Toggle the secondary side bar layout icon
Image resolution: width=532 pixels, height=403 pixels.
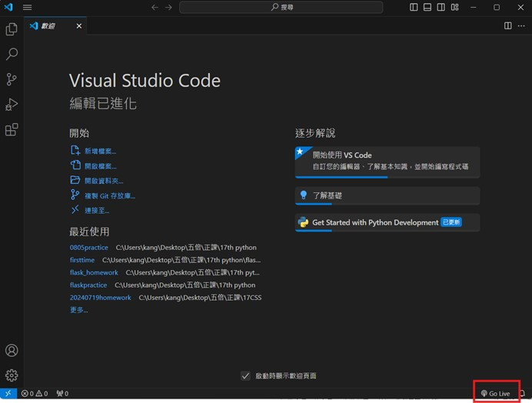click(x=441, y=7)
